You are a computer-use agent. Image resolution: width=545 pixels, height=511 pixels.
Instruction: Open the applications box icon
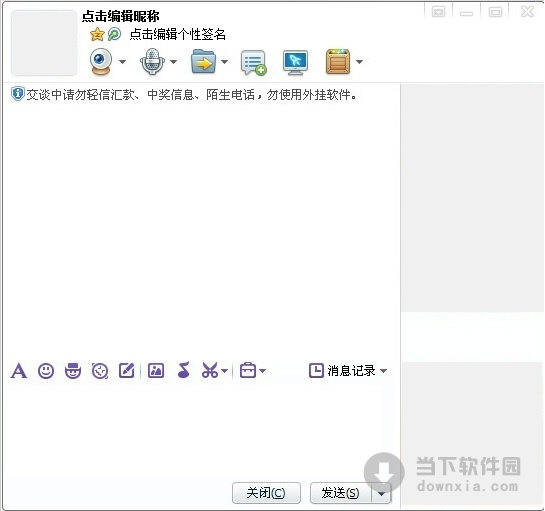[337, 62]
